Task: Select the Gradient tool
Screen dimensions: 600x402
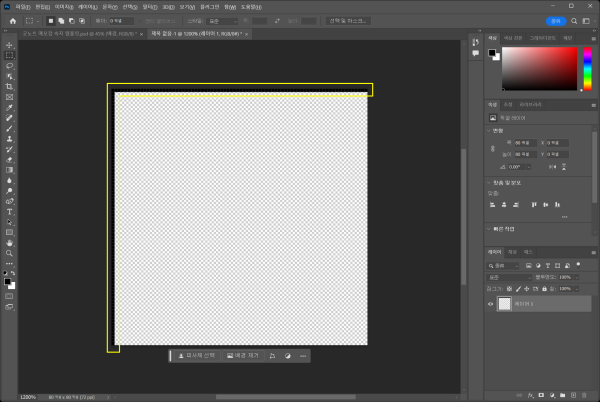Action: coord(9,170)
